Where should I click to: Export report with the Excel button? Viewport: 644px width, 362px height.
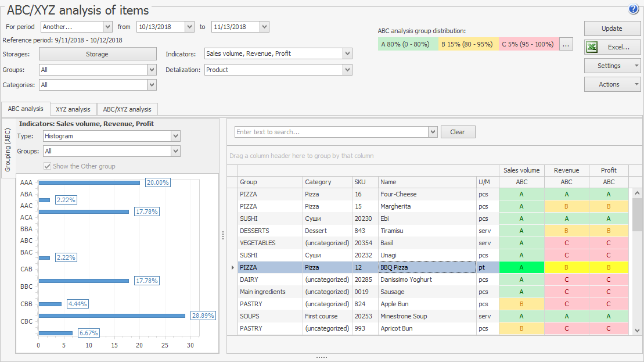(612, 47)
